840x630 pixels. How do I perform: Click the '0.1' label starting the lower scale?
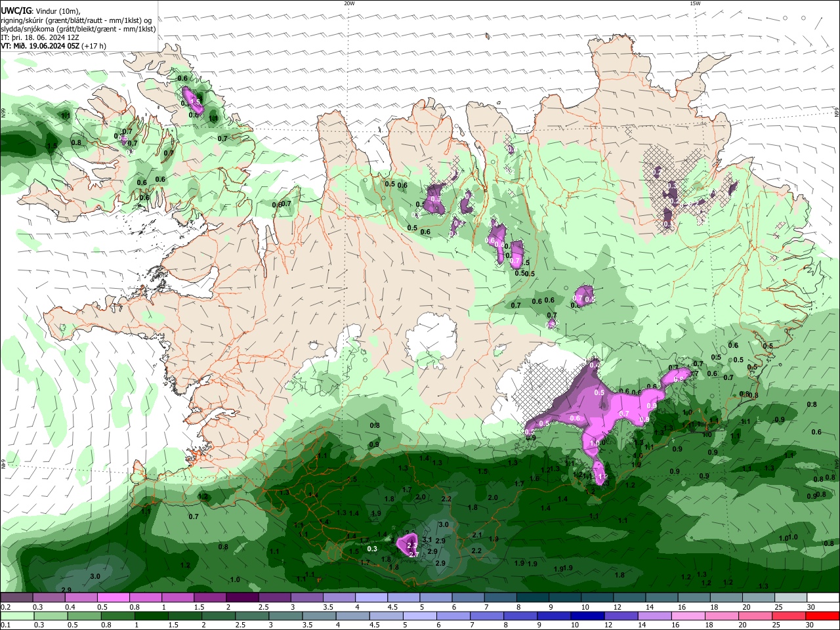pos(5,625)
